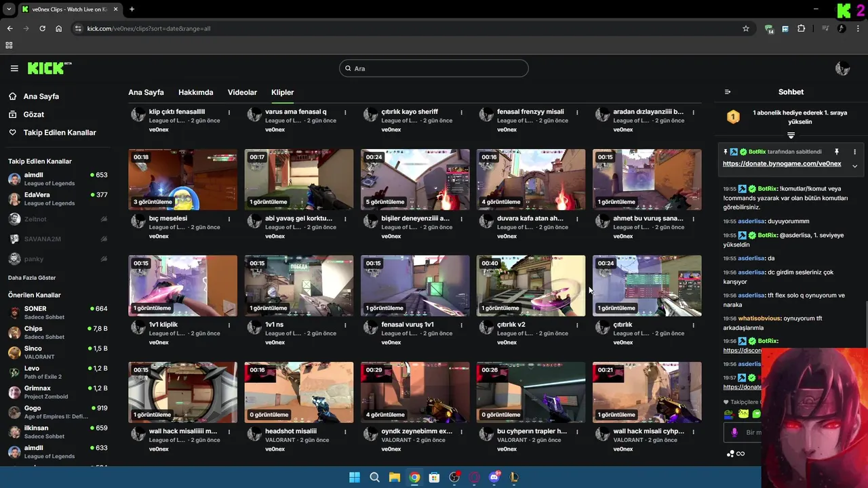Click the Ara search field

point(434,68)
